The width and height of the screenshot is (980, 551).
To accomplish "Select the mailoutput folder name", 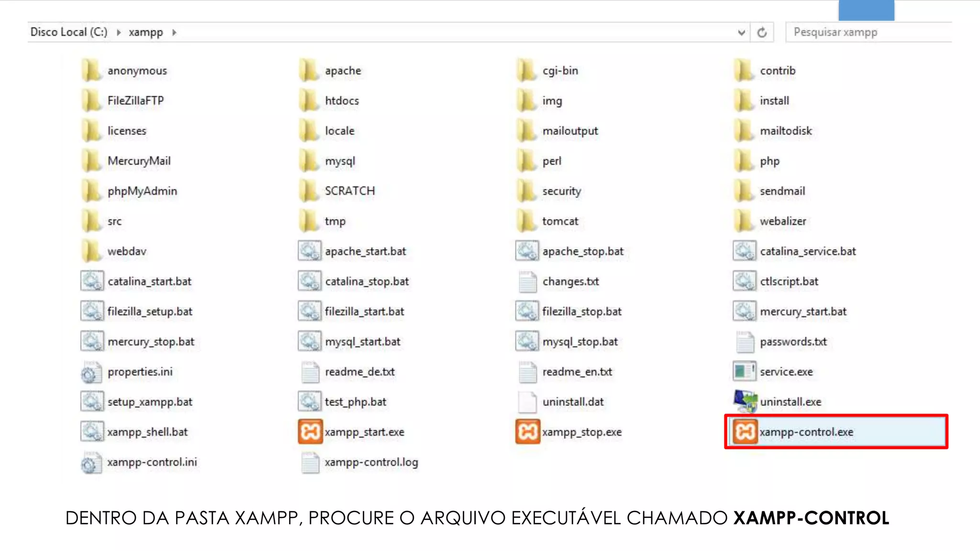I will pyautogui.click(x=570, y=131).
